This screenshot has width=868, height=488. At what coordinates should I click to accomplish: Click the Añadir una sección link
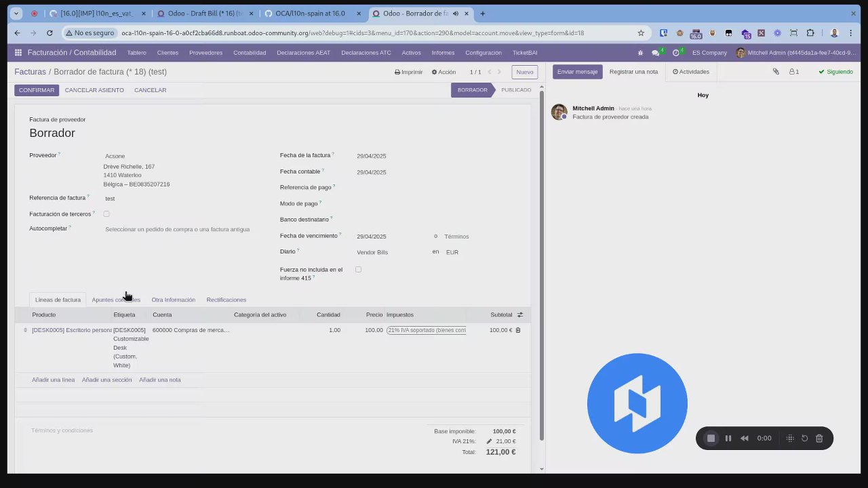tap(106, 380)
